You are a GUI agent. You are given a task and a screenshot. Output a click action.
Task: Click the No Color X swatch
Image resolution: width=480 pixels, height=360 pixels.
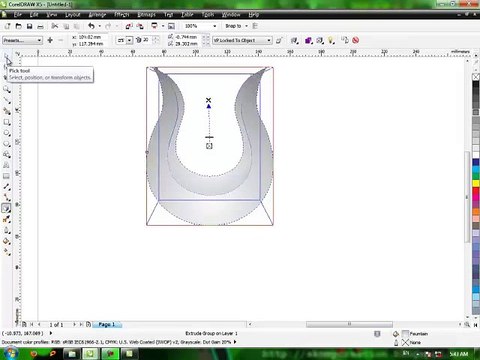tap(476, 77)
